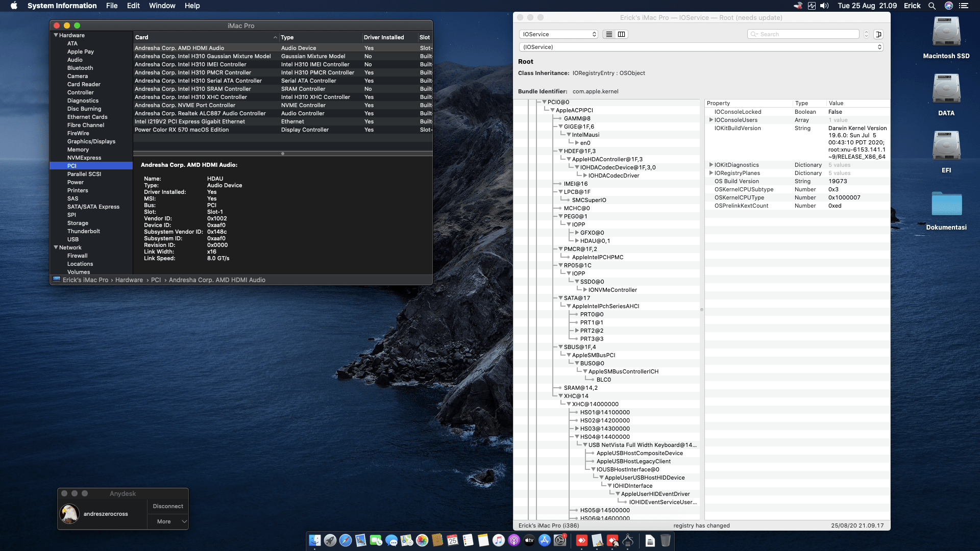Expand the More options in Anydesk
The width and height of the screenshot is (980, 551).
168,521
